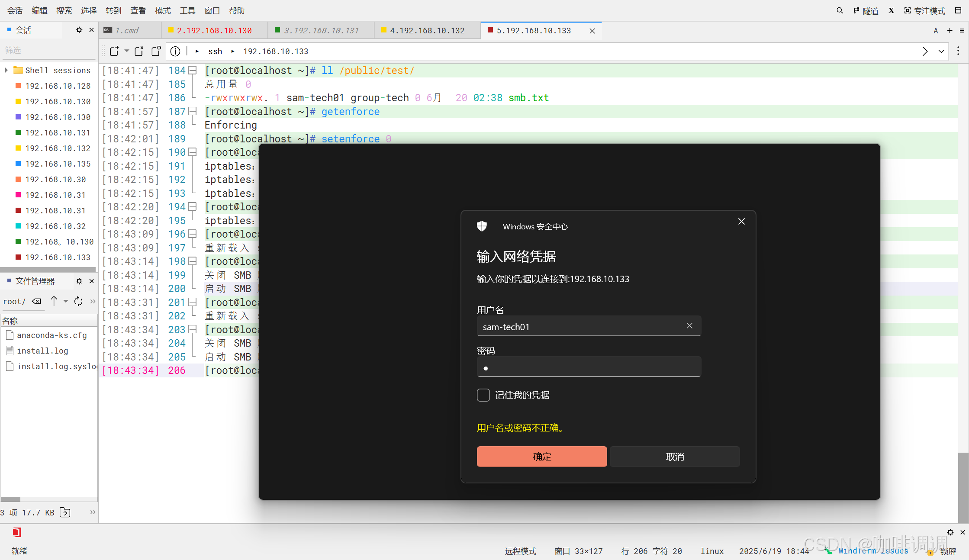
Task: Click the add new tab plus icon
Action: click(950, 30)
